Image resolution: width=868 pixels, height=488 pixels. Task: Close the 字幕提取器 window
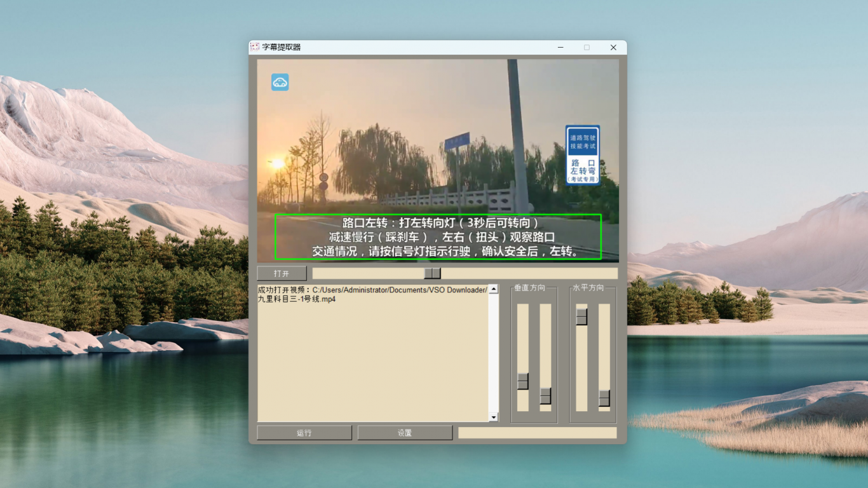coord(613,48)
